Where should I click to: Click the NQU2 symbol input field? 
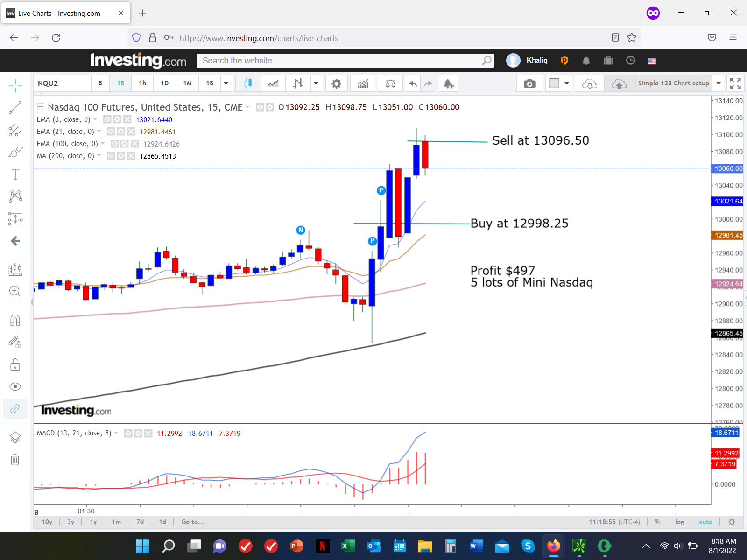63,83
